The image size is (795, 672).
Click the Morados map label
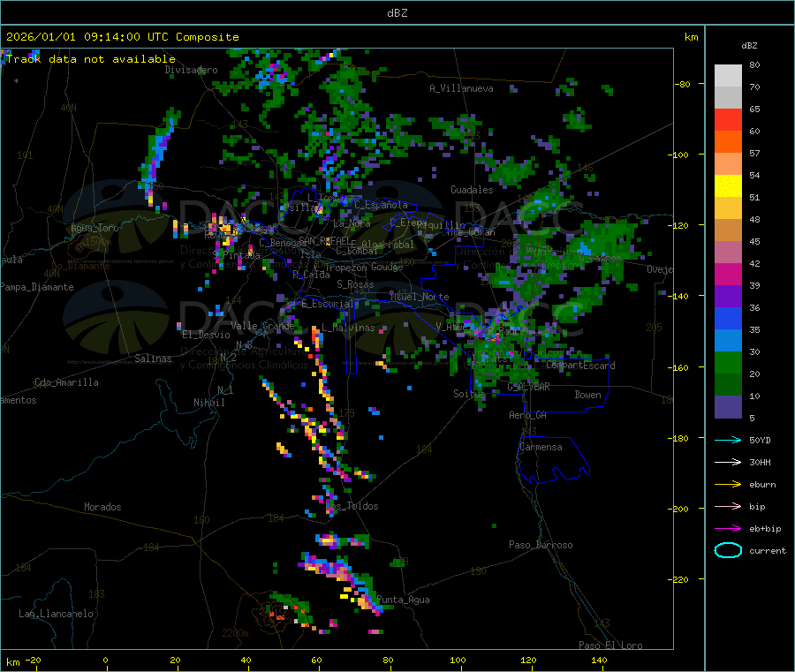(x=102, y=507)
